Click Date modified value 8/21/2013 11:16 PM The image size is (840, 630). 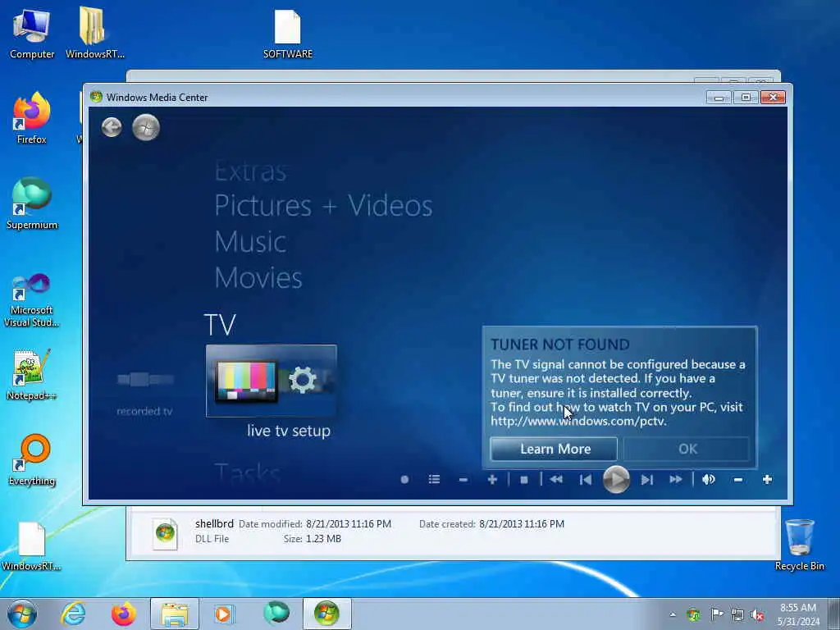(348, 524)
